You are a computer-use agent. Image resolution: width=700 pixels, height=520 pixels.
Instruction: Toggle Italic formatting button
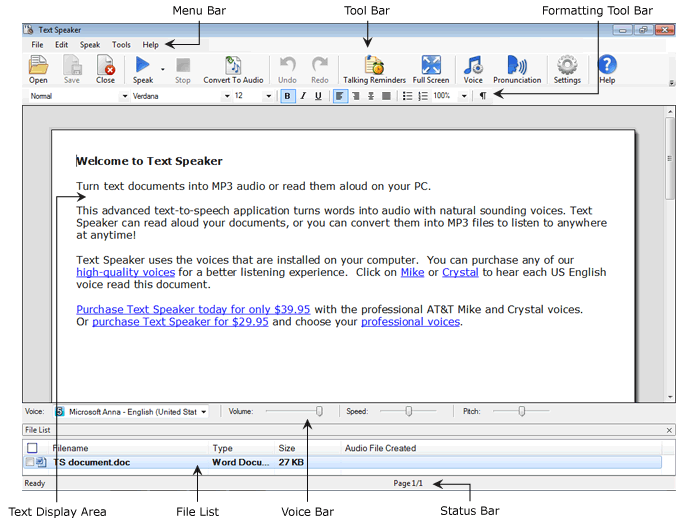point(303,96)
